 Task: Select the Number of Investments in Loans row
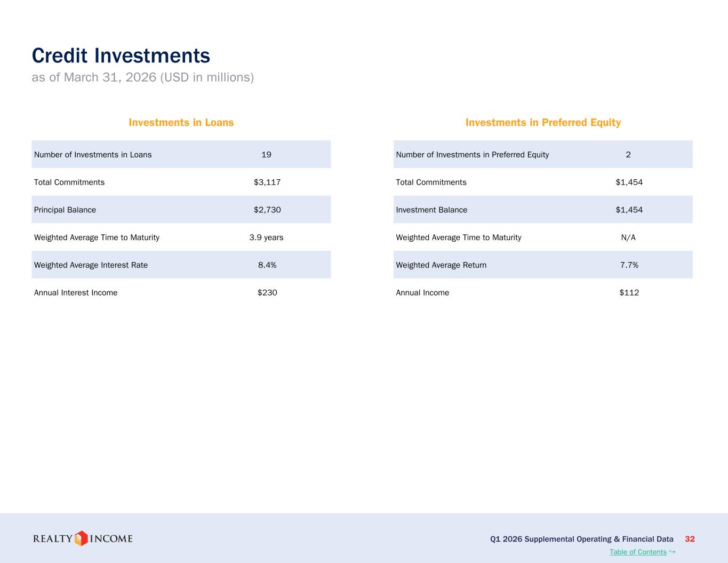pyautogui.click(x=181, y=154)
